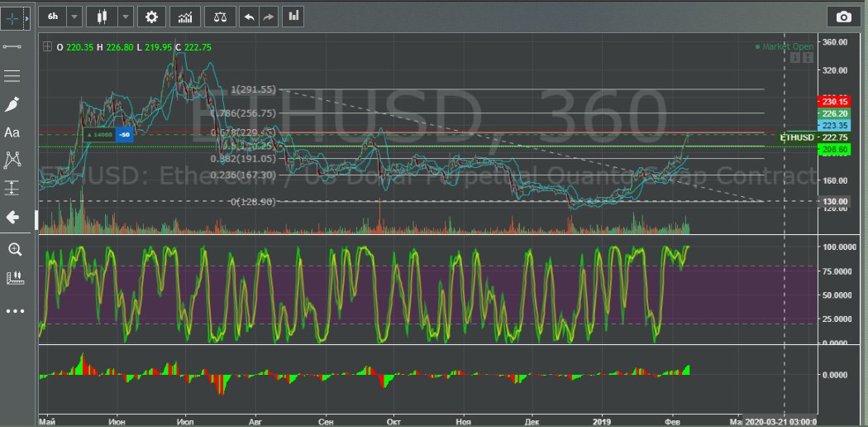This screenshot has width=868, height=427.
Task: Take a chart snapshot with the camera
Action: pos(844,17)
